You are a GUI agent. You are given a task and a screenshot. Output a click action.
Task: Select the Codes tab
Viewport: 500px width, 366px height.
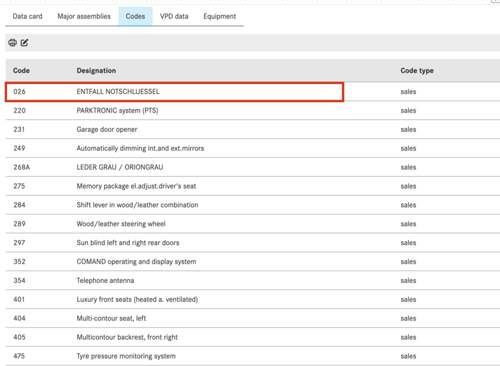(135, 16)
